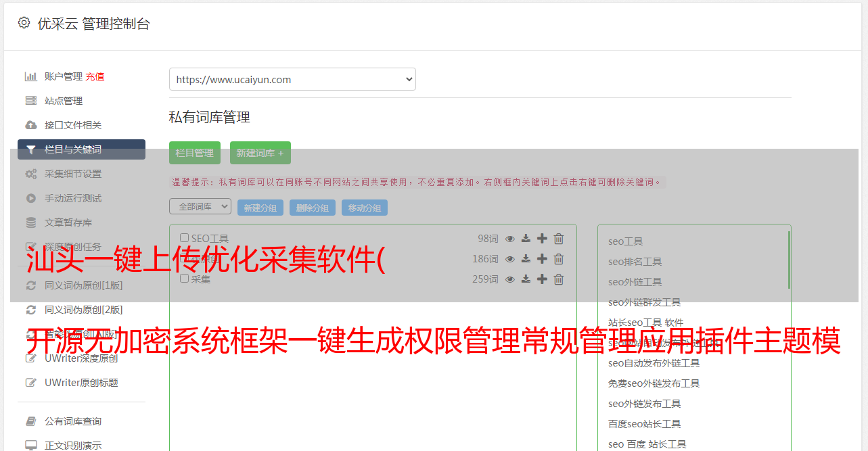Download the 采集 library with 259词

coord(526,279)
